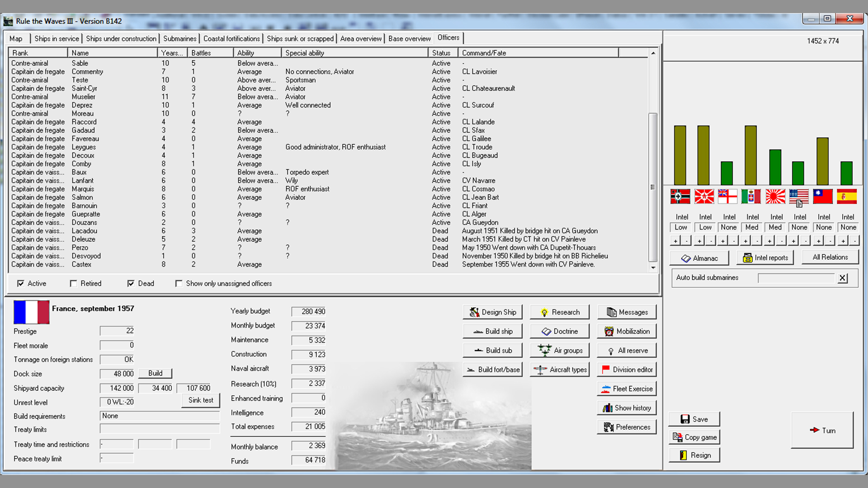Increase Spain intel with plus button
868x488 pixels.
pyautogui.click(x=843, y=241)
